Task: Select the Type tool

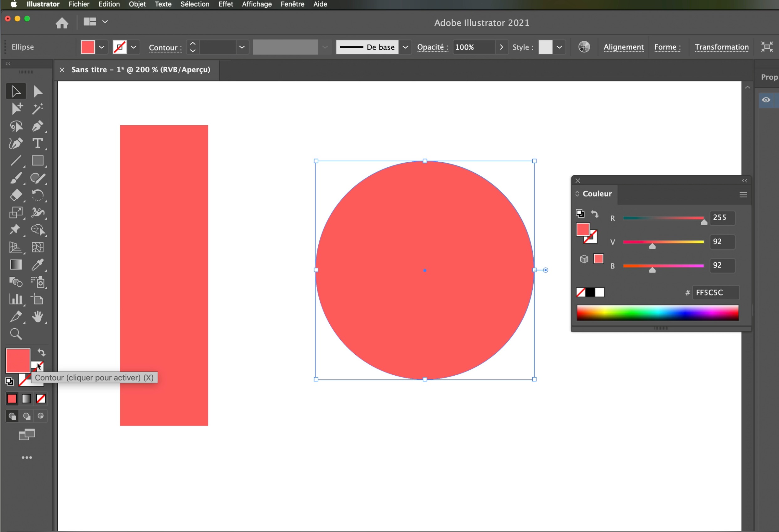Action: pos(37,143)
